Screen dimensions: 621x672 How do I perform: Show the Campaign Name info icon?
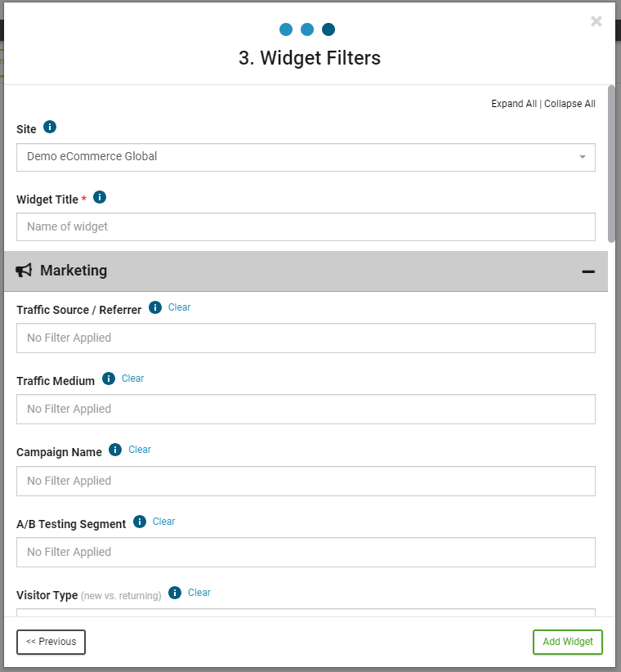[115, 450]
